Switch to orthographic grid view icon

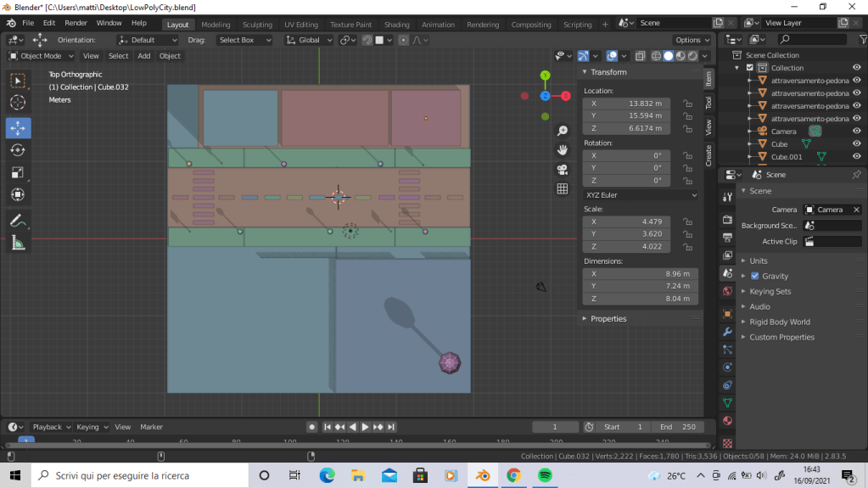[x=562, y=189]
